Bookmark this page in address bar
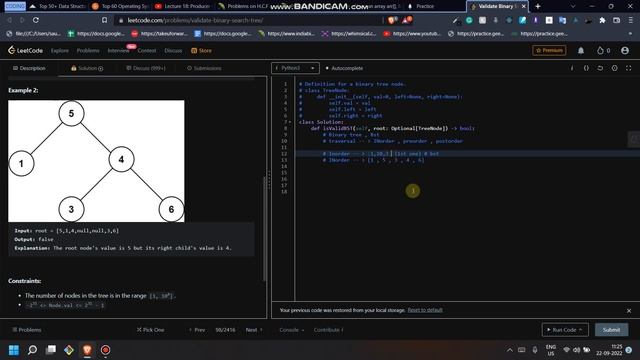Screen dimensions: 640x360 coord(104,20)
